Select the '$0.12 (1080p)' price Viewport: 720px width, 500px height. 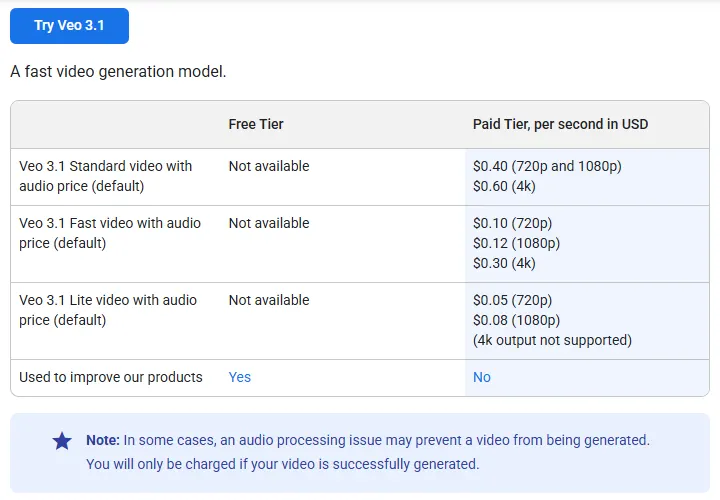pos(517,243)
